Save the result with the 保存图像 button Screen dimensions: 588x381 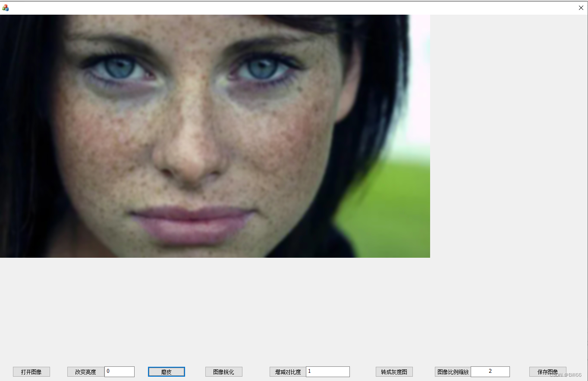[x=547, y=372]
